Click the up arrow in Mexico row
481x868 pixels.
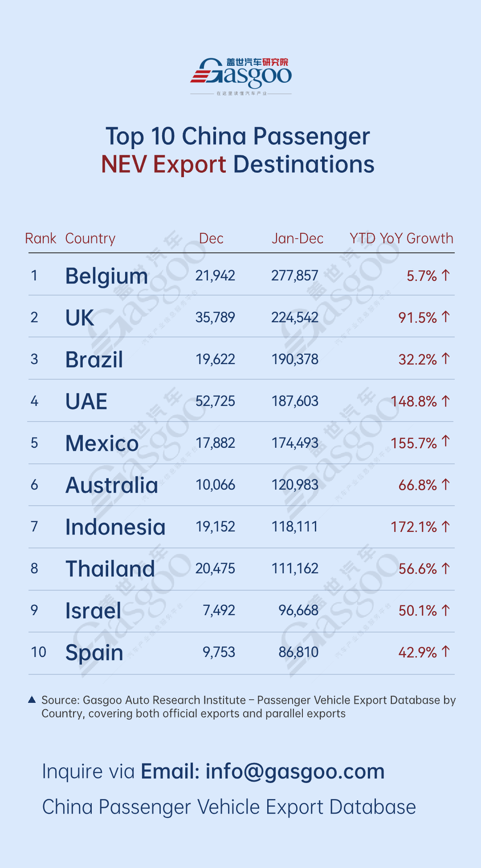tap(446, 442)
